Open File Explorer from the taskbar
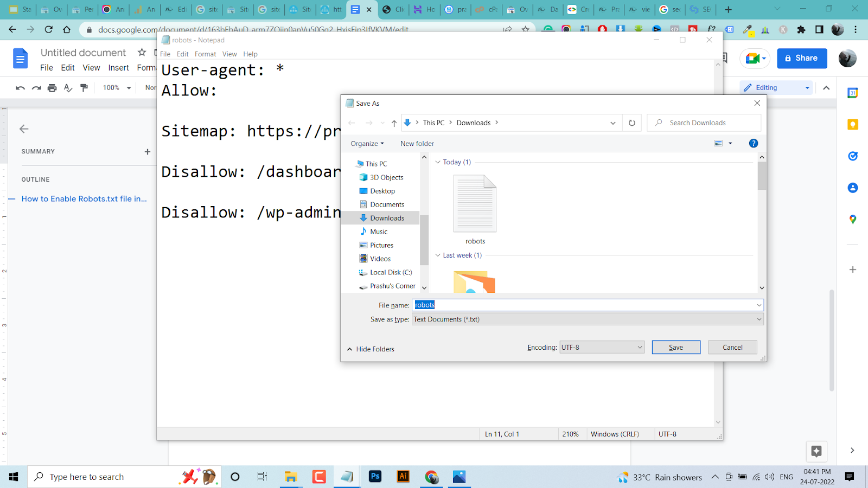Image resolution: width=868 pixels, height=488 pixels. [291, 477]
